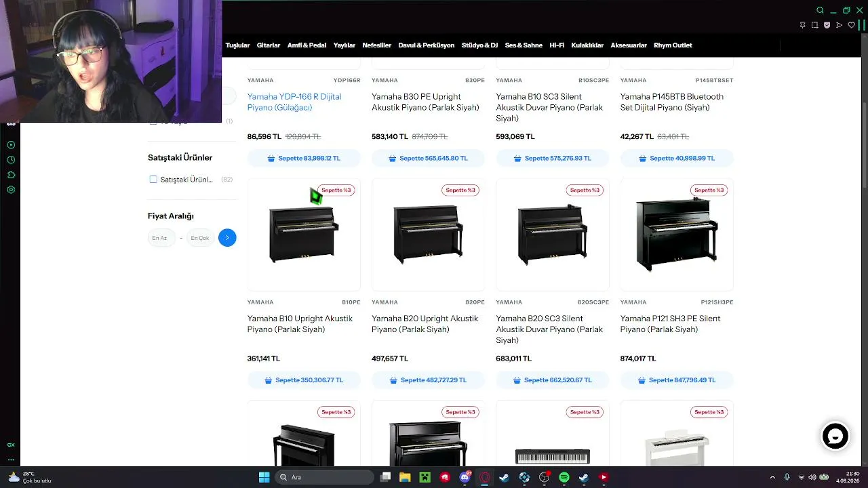Open the Amfi & Pedal menu

point(307,45)
